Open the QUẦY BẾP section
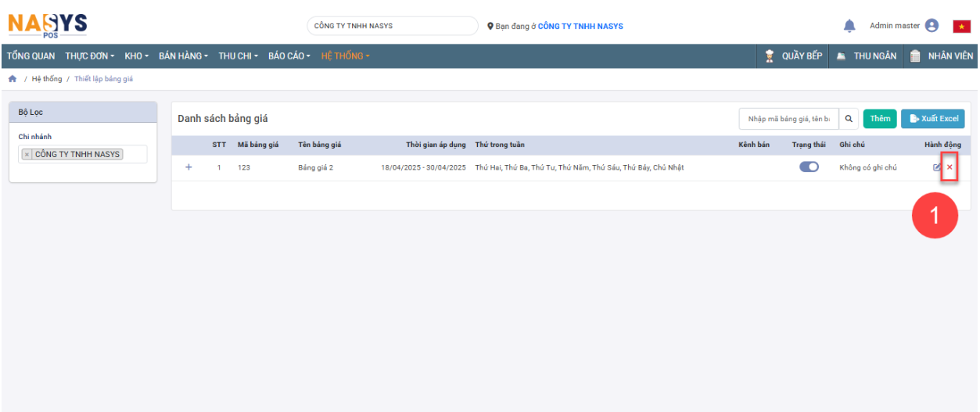This screenshot has height=412, width=980. click(793, 56)
